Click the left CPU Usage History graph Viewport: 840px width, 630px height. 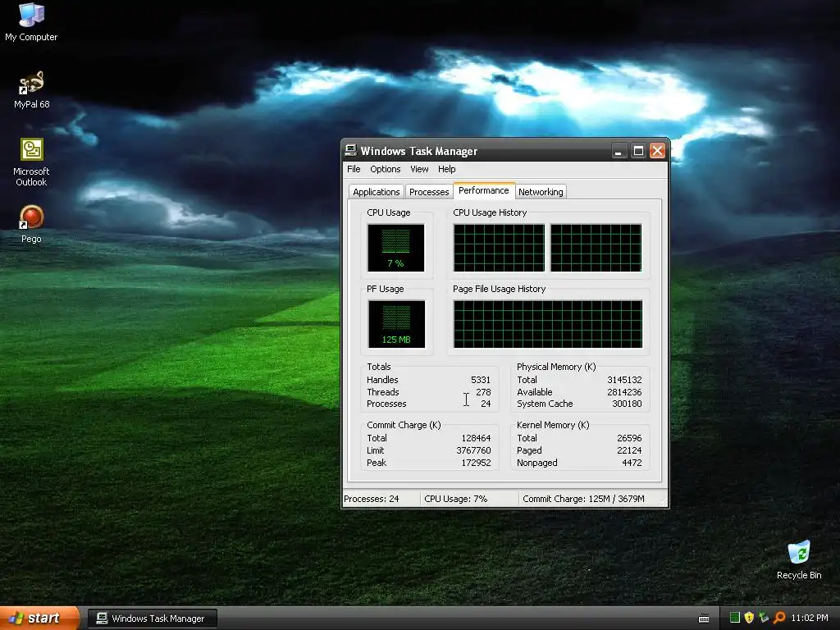(x=499, y=248)
